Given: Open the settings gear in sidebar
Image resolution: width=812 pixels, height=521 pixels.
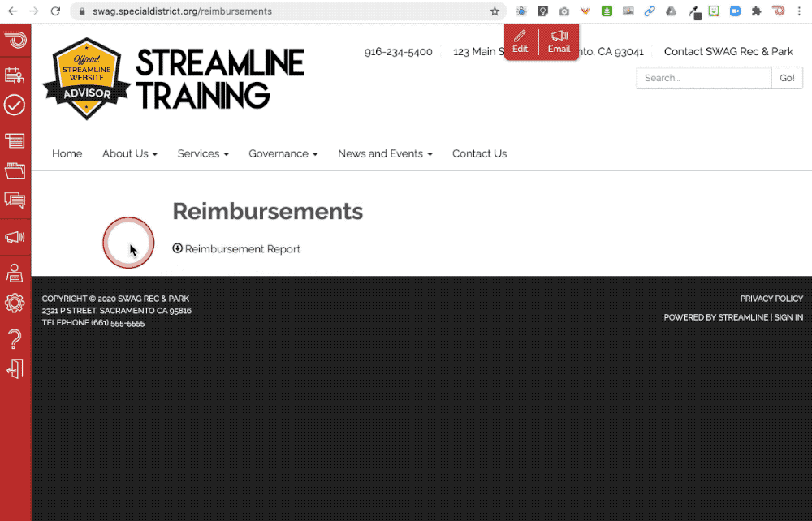Looking at the screenshot, I should (15, 303).
